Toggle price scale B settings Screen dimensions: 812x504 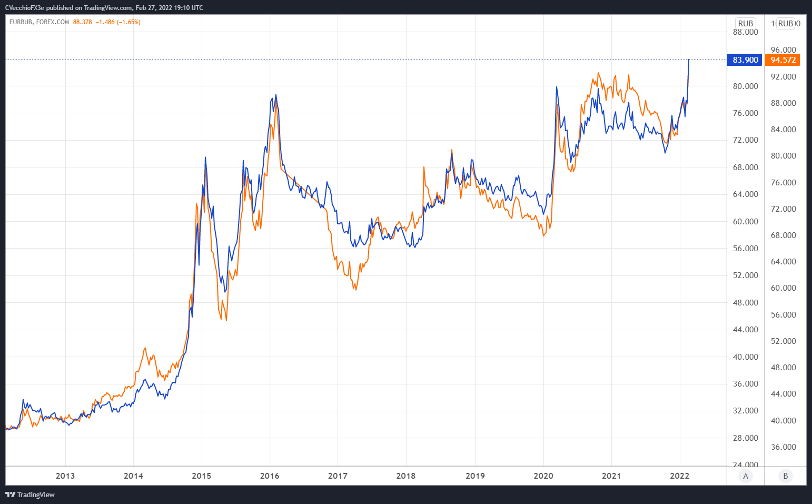[785, 476]
